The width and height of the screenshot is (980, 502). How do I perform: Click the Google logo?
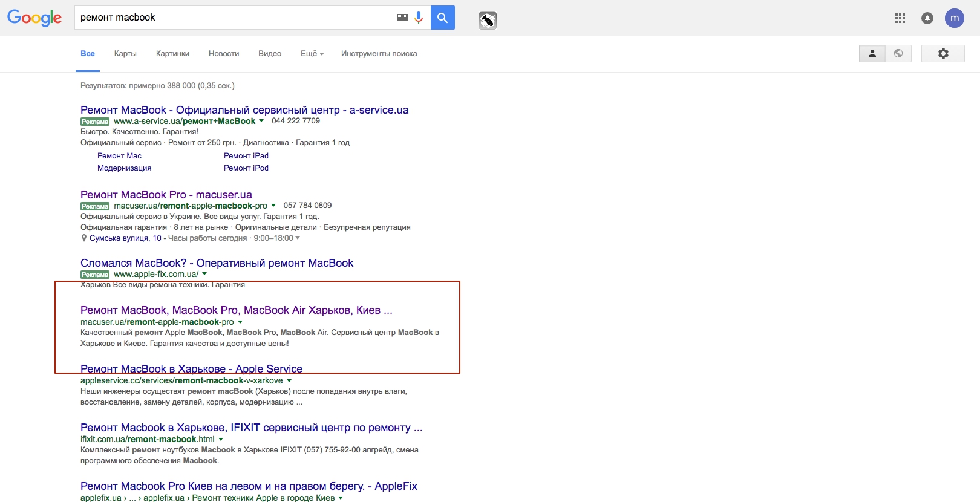pyautogui.click(x=34, y=18)
